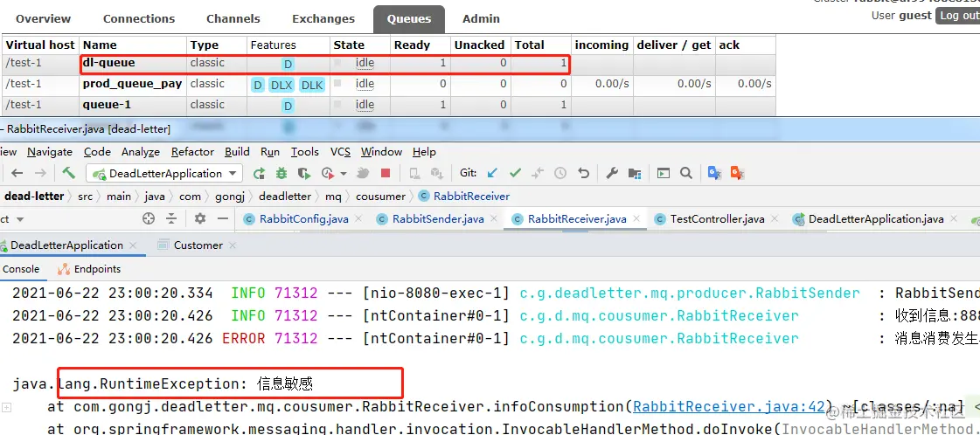Rerun DeadLetterApplication with the green run icon
The image size is (980, 435).
pyautogui.click(x=259, y=173)
